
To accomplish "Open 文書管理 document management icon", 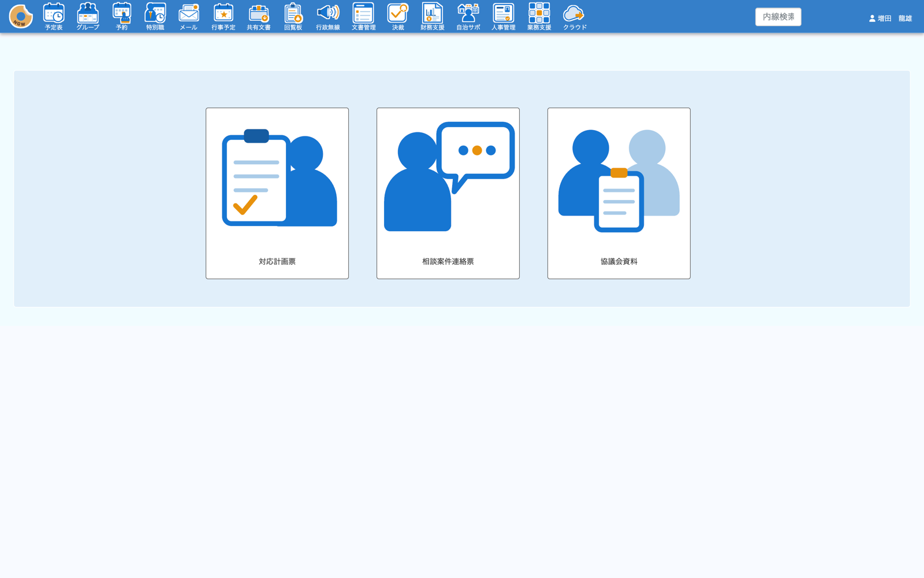I will pos(363,17).
